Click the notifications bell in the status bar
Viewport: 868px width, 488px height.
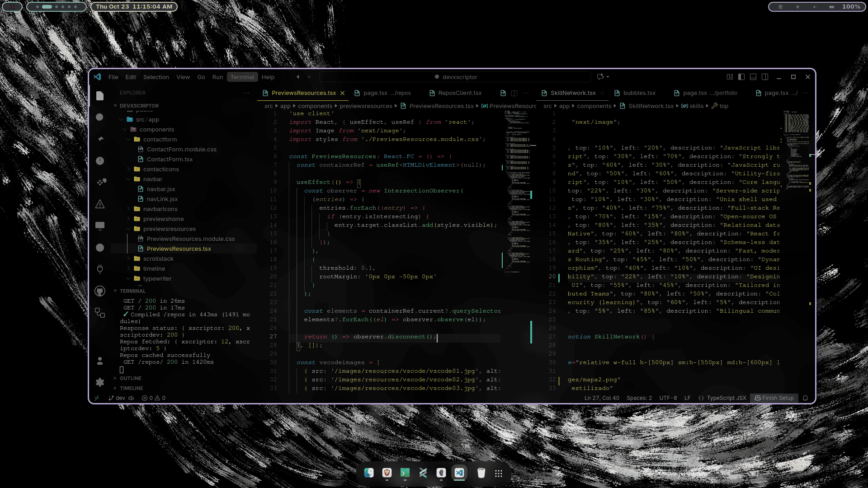[x=806, y=398]
